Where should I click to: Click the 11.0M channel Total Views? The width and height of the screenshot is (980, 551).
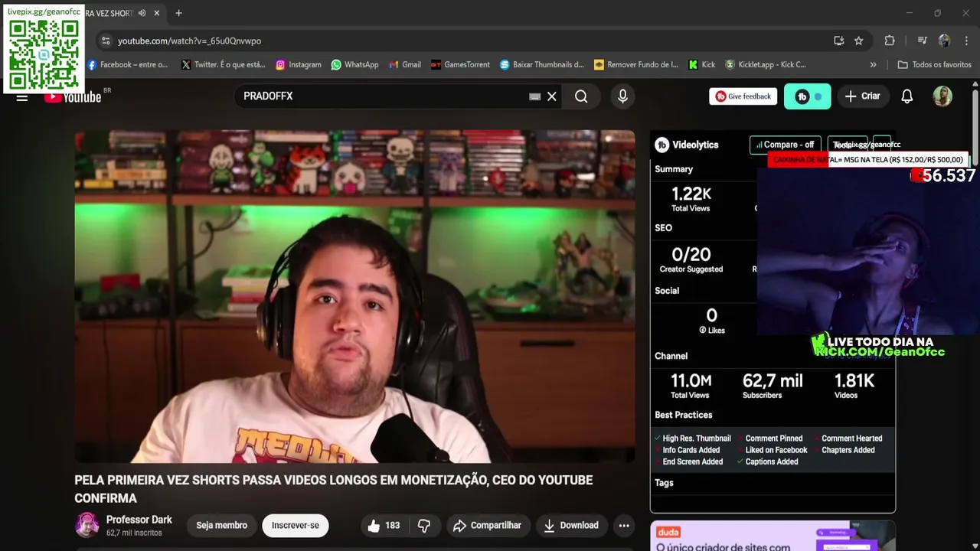(691, 381)
